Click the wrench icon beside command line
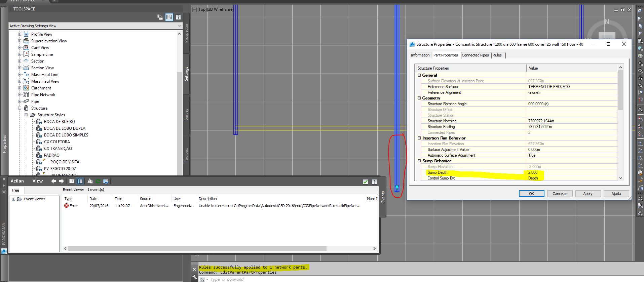Image resolution: width=644 pixels, height=282 pixels. [x=194, y=277]
